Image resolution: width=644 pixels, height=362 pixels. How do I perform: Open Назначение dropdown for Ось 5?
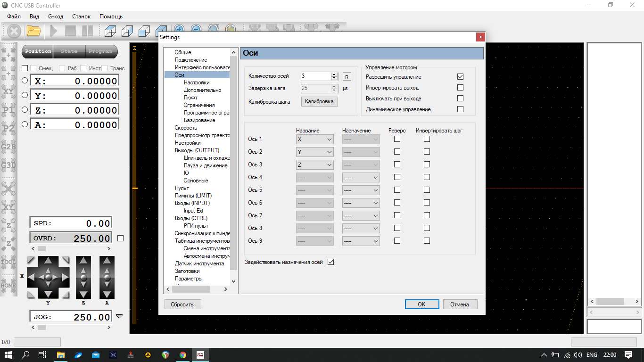click(x=361, y=190)
